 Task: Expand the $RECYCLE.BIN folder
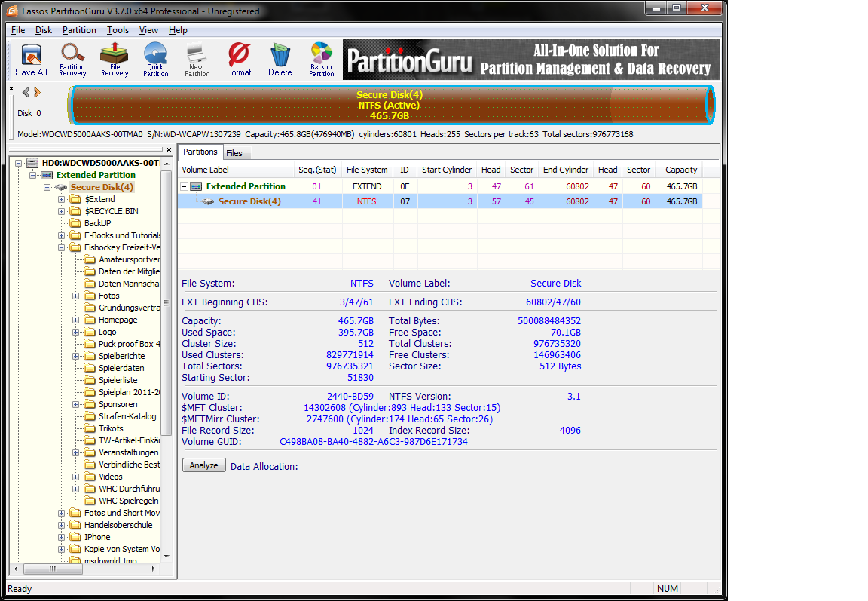(62, 212)
